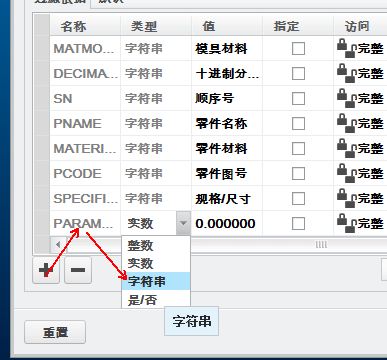Viewport: 387px width, 360px height.
Task: Check 指定 box for MATMO row
Action: (x=298, y=49)
